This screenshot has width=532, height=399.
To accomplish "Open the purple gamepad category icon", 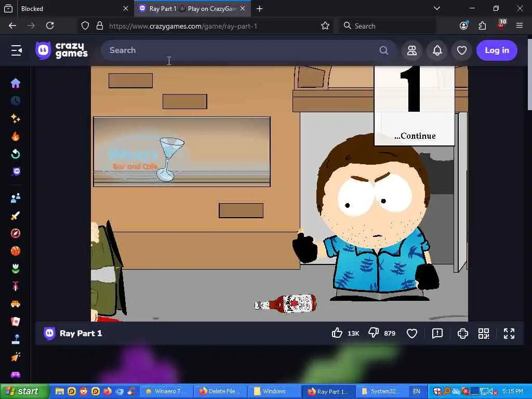I will pos(15,375).
